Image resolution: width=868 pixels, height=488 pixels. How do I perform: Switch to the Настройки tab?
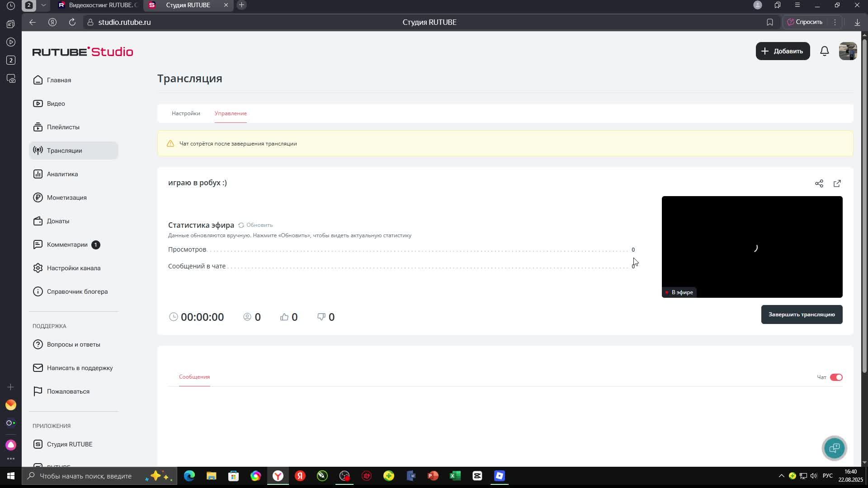(x=186, y=113)
